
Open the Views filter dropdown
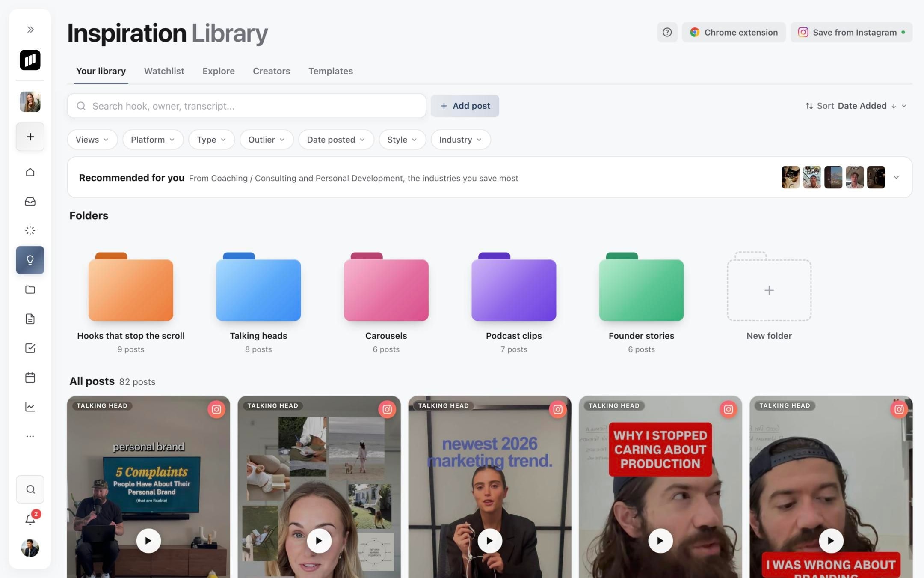point(92,140)
